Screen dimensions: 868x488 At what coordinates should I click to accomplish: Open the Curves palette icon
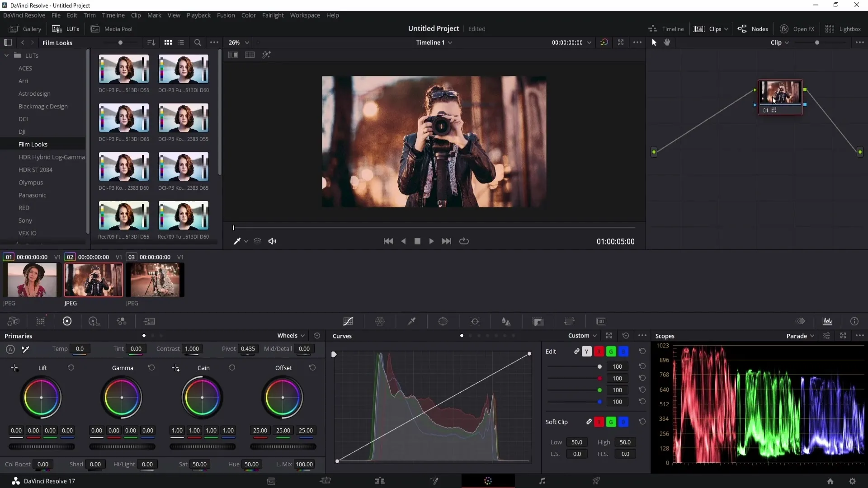[x=348, y=321]
